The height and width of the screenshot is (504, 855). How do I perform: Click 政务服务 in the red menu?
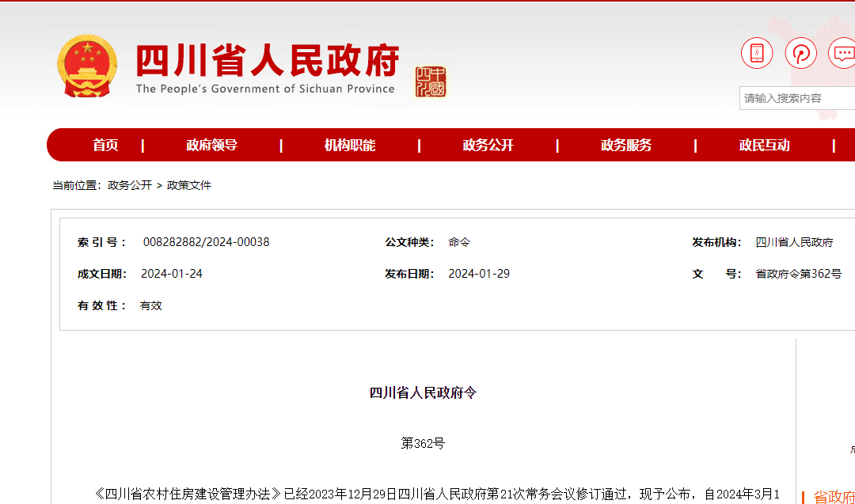pos(626,145)
